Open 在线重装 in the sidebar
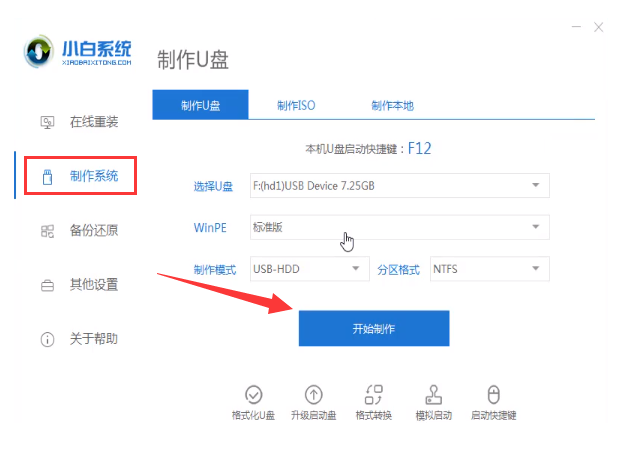624x461 pixels. pos(79,122)
